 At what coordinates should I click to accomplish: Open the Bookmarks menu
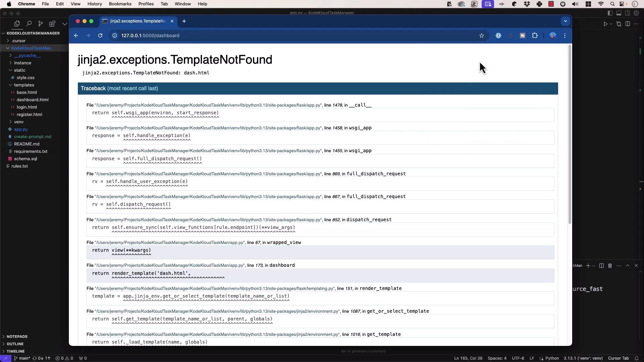point(120,4)
